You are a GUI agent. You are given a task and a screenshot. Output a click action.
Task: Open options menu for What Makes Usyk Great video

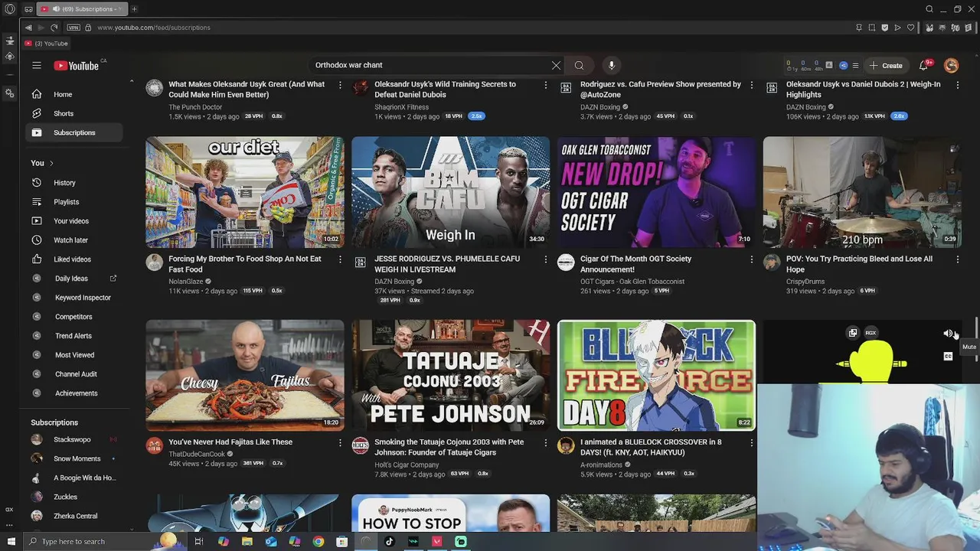(340, 85)
